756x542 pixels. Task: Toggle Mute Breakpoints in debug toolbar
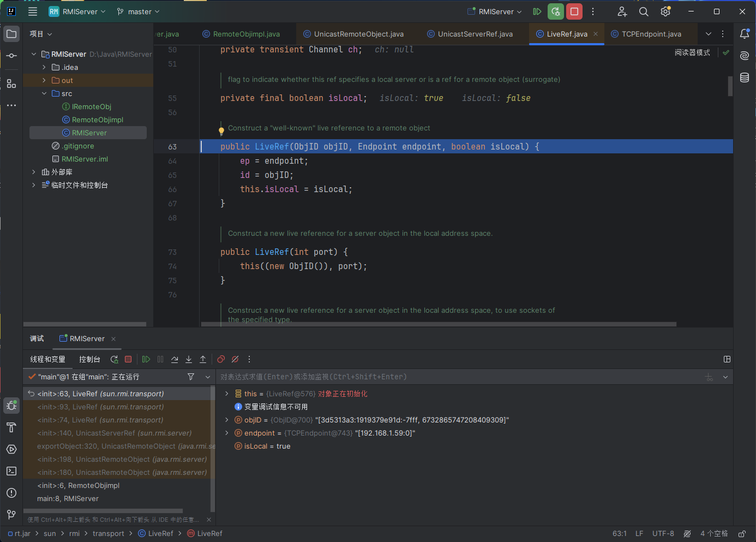(235, 359)
